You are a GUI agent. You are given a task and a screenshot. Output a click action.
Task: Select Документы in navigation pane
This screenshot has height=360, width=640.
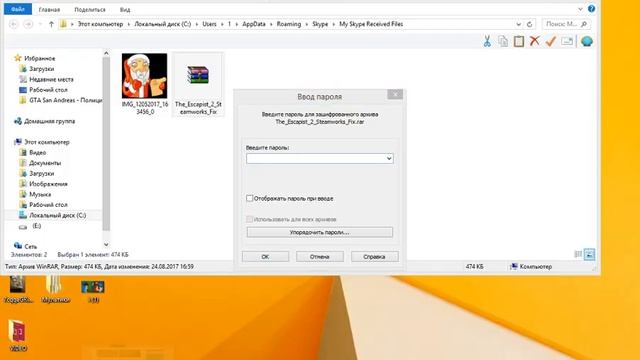[x=45, y=163]
